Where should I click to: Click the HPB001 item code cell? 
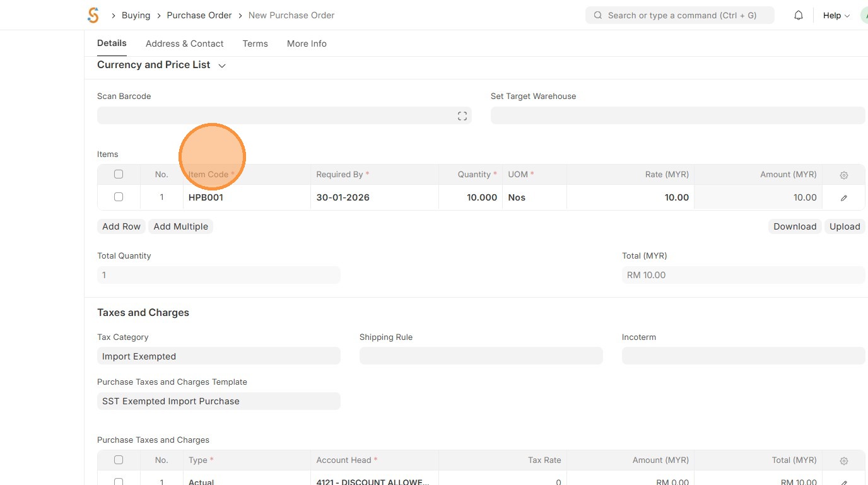(x=247, y=197)
